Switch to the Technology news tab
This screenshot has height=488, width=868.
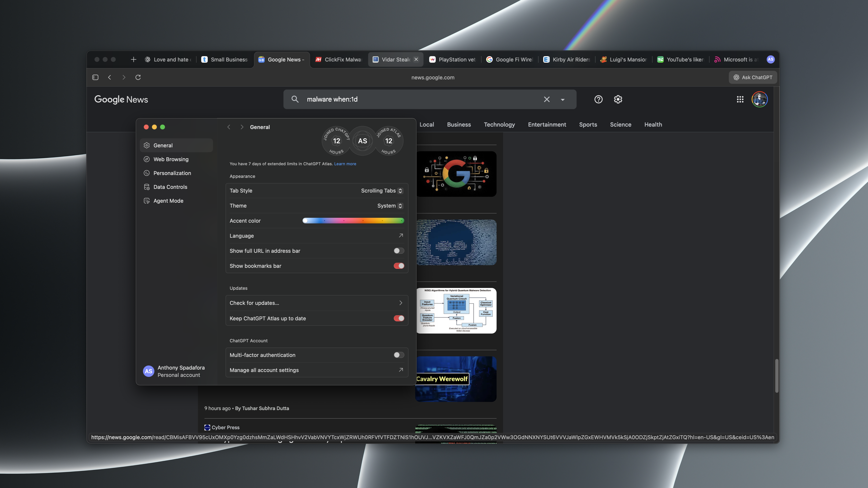(499, 125)
